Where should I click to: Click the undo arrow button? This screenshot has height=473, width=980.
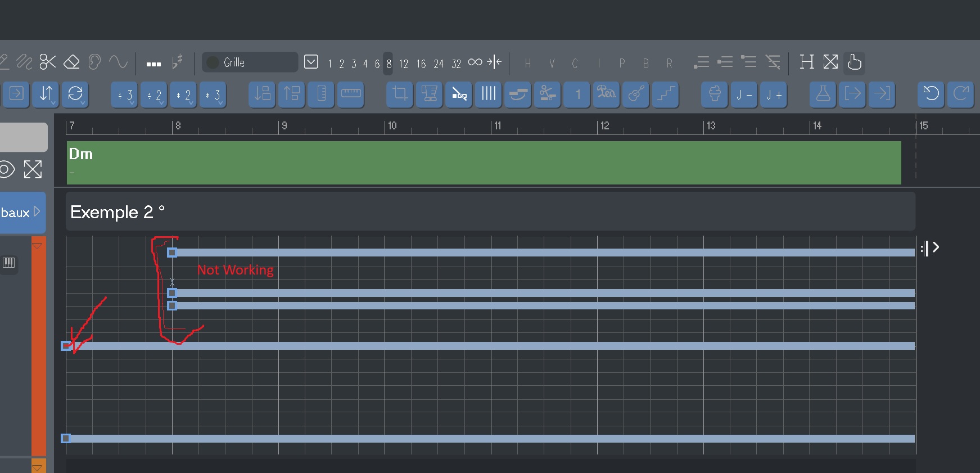(931, 94)
